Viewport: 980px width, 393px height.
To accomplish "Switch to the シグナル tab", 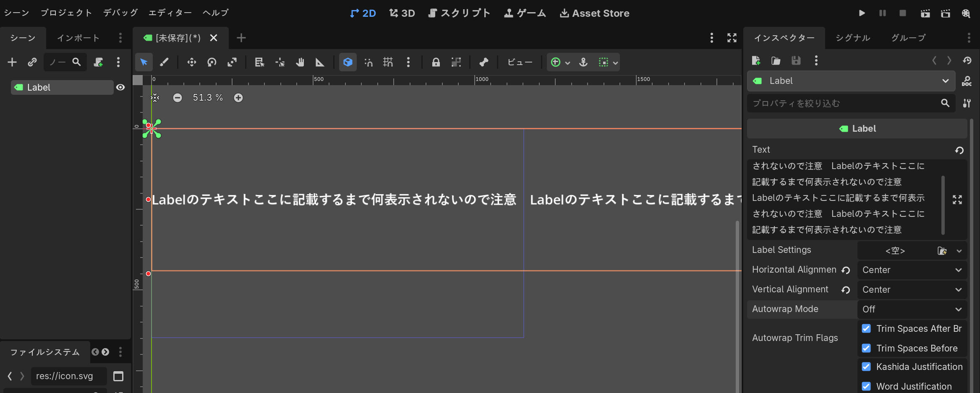I will click(x=853, y=38).
